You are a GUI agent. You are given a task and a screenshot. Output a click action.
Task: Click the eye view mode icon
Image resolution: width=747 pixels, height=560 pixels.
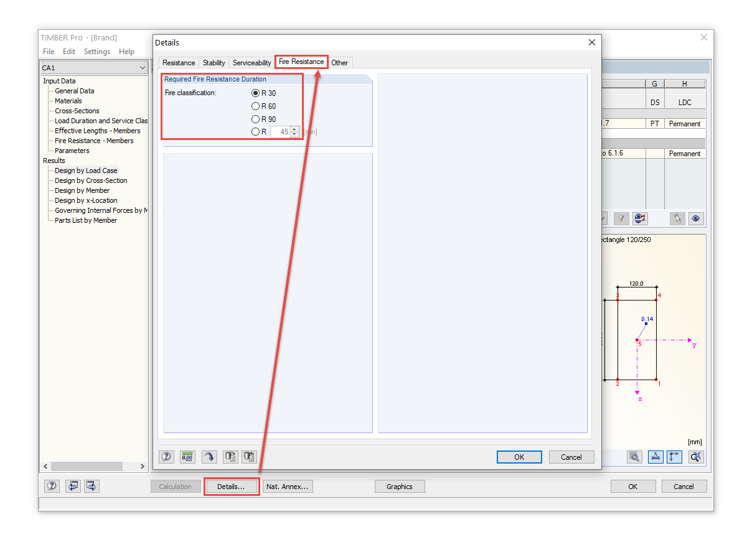click(x=696, y=218)
